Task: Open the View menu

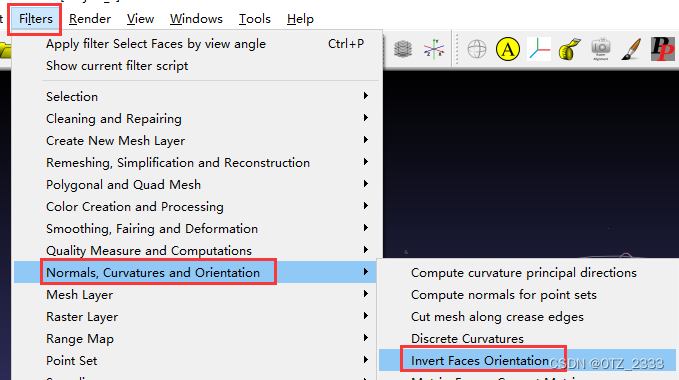Action: tap(140, 19)
